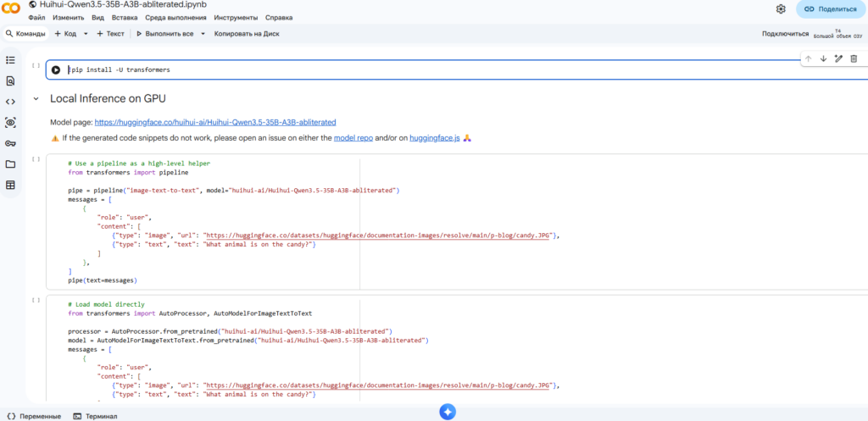Click the huggingface.js link
This screenshot has height=421, width=868.
(435, 138)
